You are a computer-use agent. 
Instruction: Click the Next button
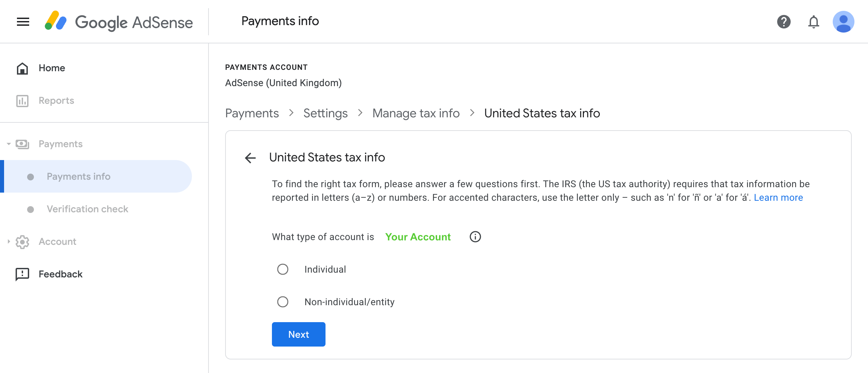[298, 334]
